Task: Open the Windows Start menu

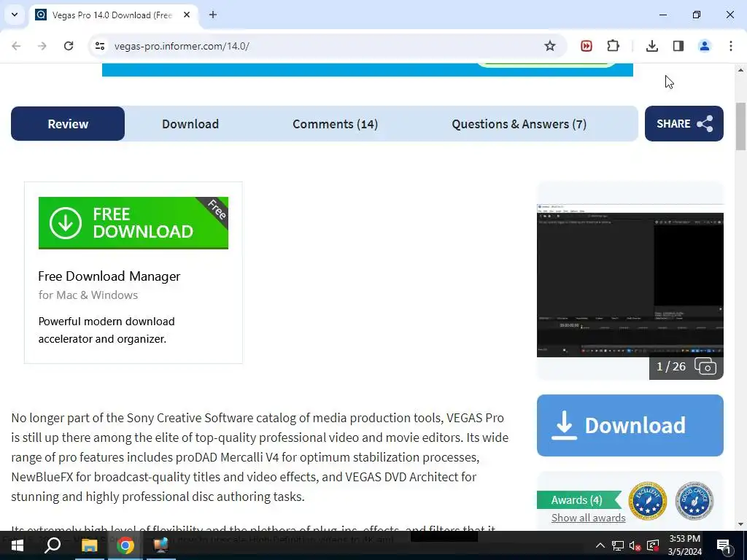Action: click(18, 545)
